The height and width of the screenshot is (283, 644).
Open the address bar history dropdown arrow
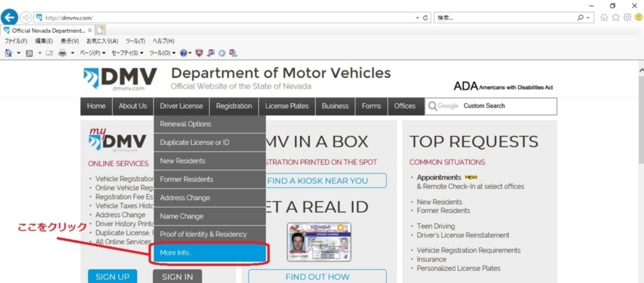(417, 18)
